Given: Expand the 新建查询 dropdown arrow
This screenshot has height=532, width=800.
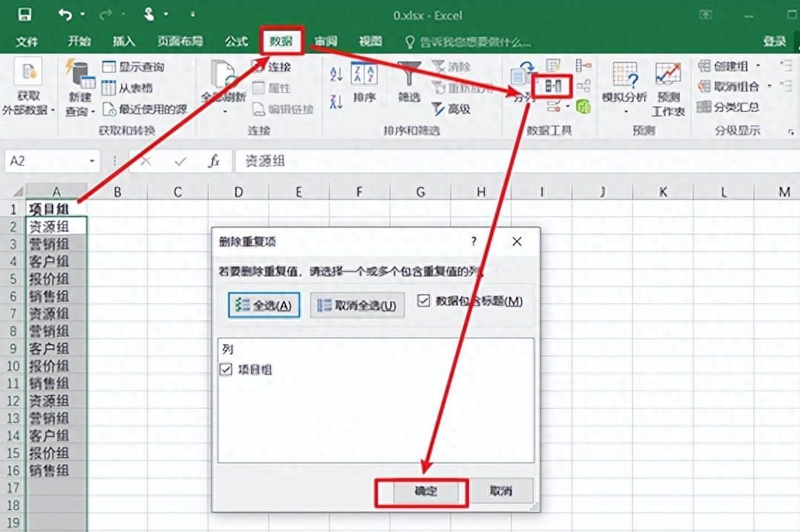Looking at the screenshot, I should [93, 112].
